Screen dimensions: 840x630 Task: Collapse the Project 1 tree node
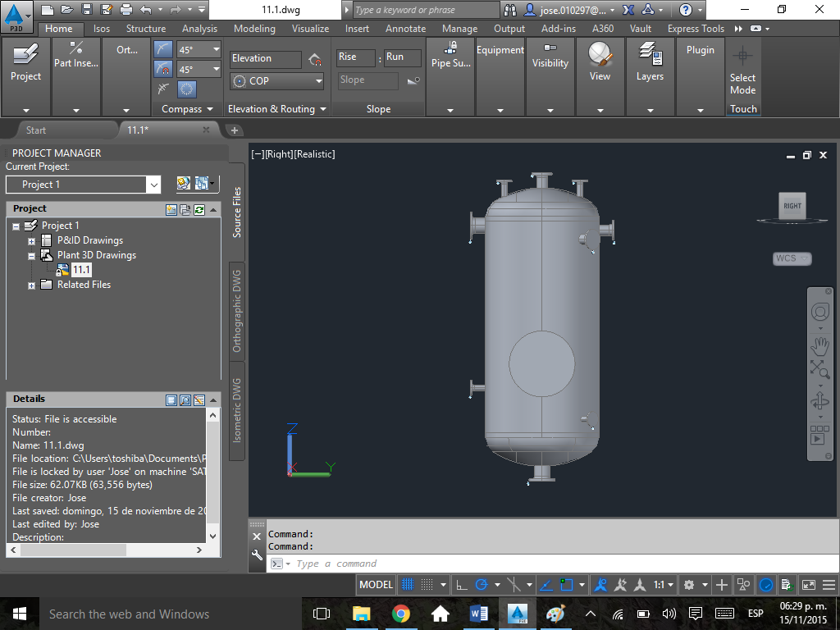[x=16, y=226]
